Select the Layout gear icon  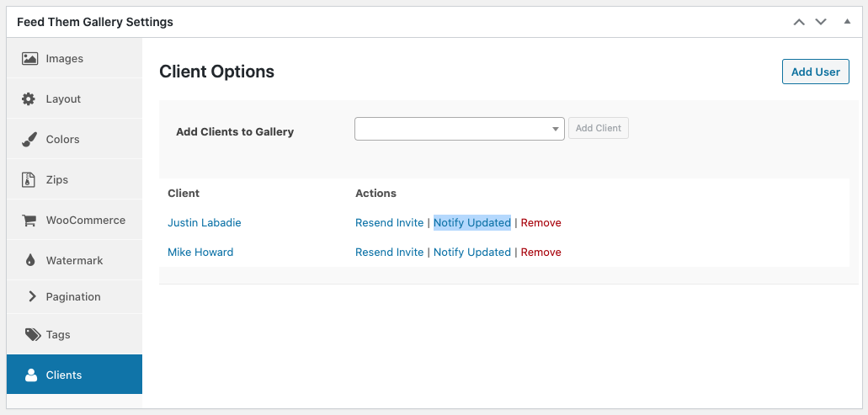29,99
